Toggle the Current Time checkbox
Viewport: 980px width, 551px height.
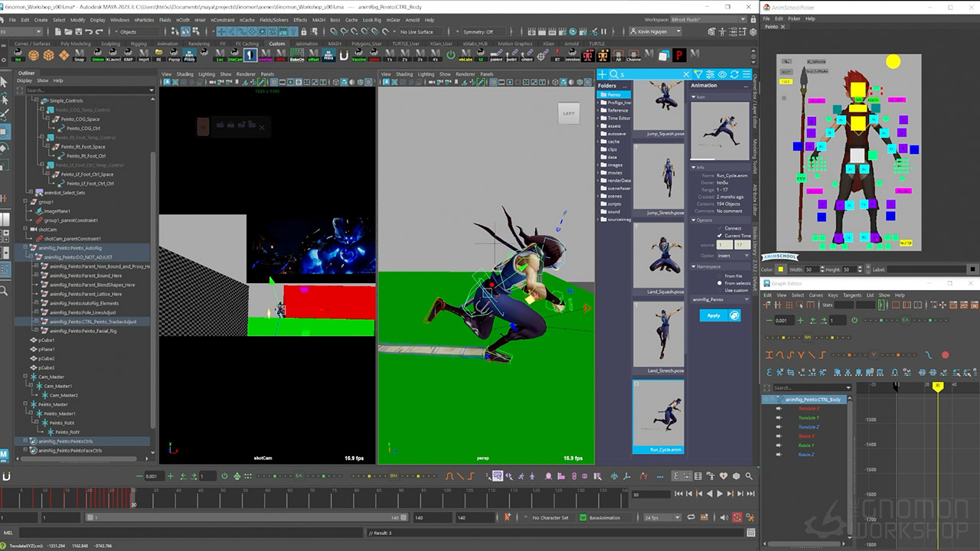720,236
